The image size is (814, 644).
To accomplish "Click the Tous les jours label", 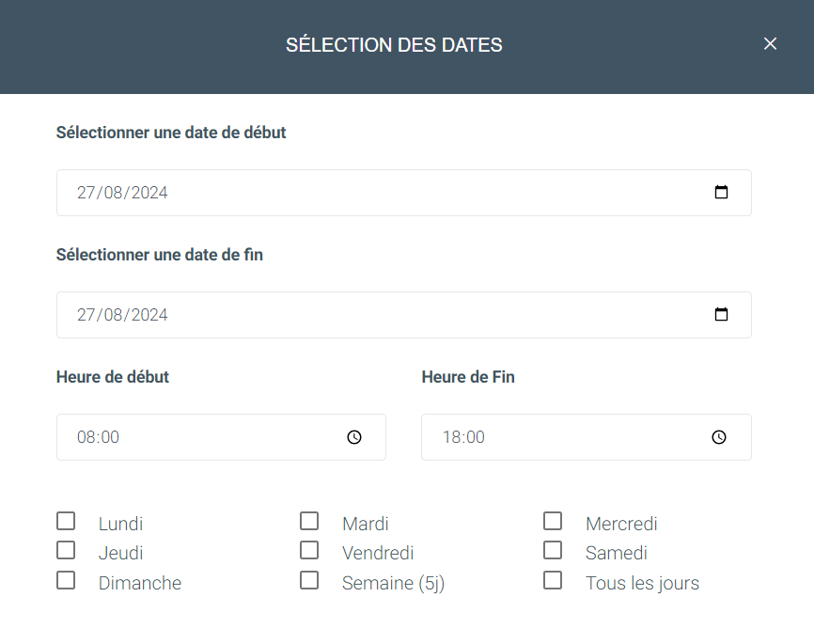I will pyautogui.click(x=642, y=583).
